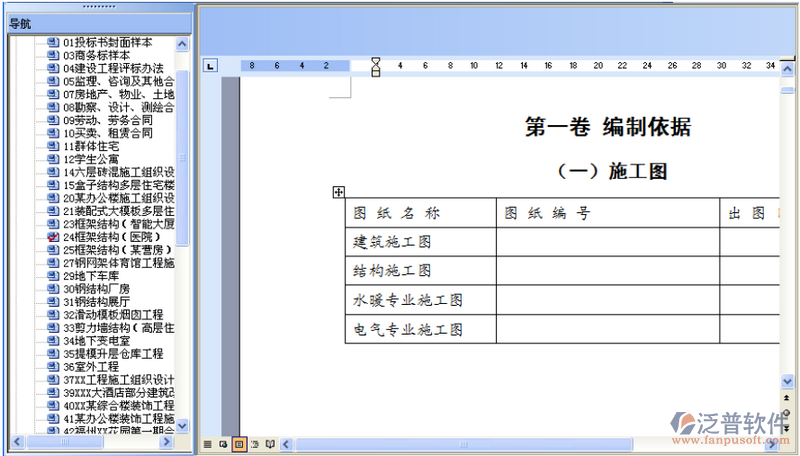Click the indent marker on the ruler
This screenshot has height=456, width=800.
coord(376,67)
